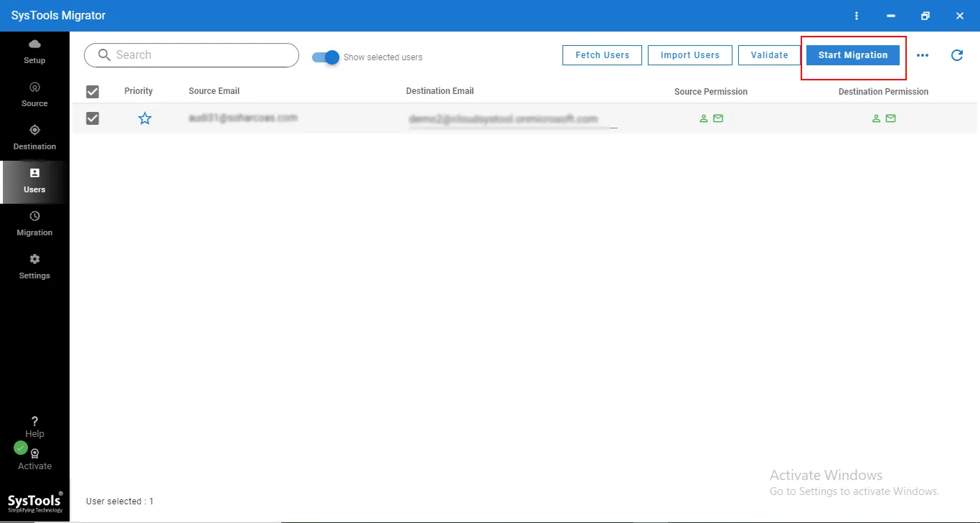Mark the user row priority star
The width and height of the screenshot is (980, 523).
(145, 118)
